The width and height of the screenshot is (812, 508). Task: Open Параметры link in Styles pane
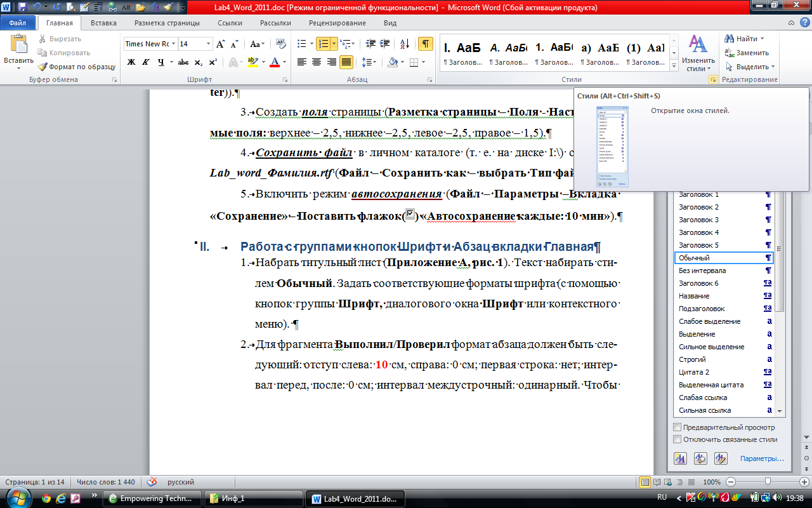click(762, 458)
